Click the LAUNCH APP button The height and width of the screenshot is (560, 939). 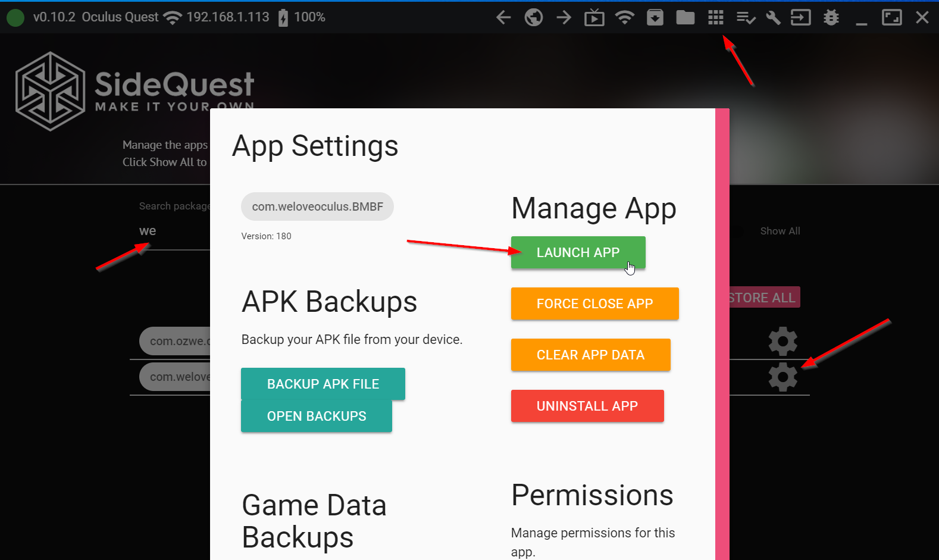[x=578, y=252]
